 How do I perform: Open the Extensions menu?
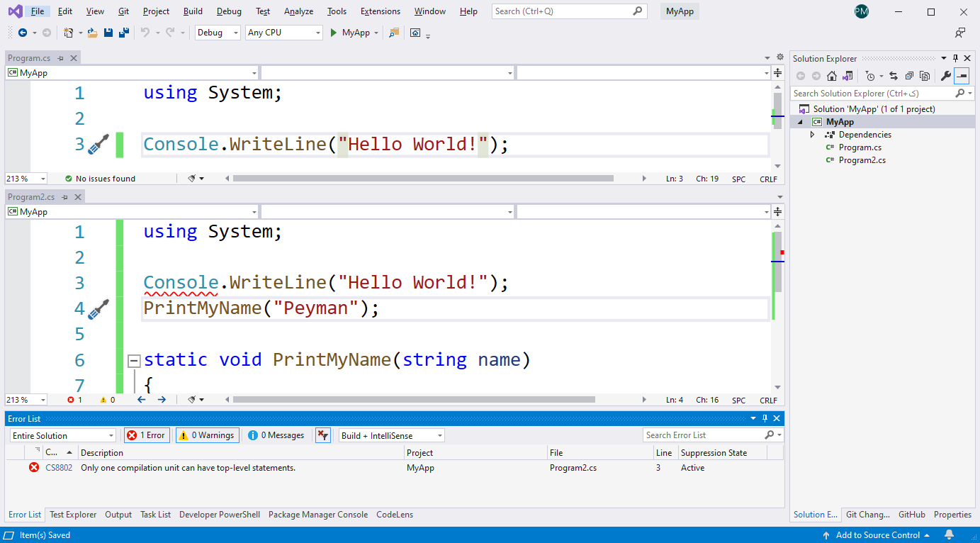coord(381,11)
